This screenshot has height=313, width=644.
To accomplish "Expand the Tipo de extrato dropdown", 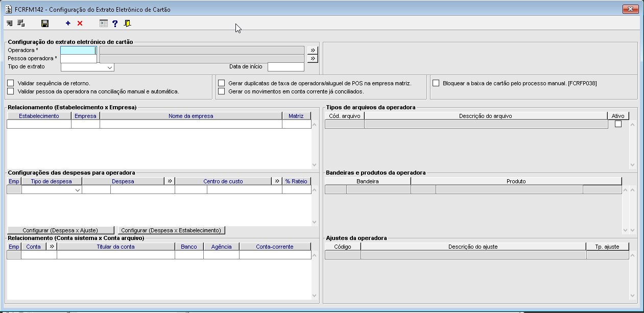I will click(x=109, y=67).
